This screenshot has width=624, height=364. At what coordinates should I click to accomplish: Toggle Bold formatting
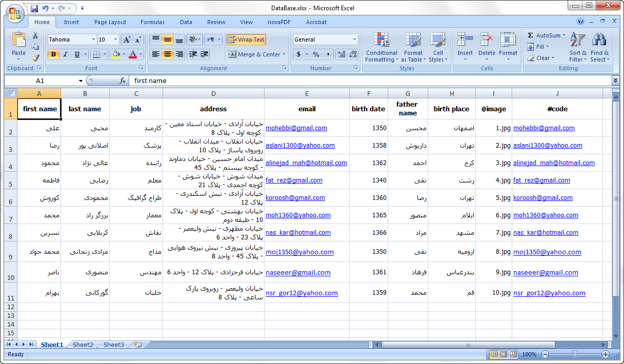(53, 54)
